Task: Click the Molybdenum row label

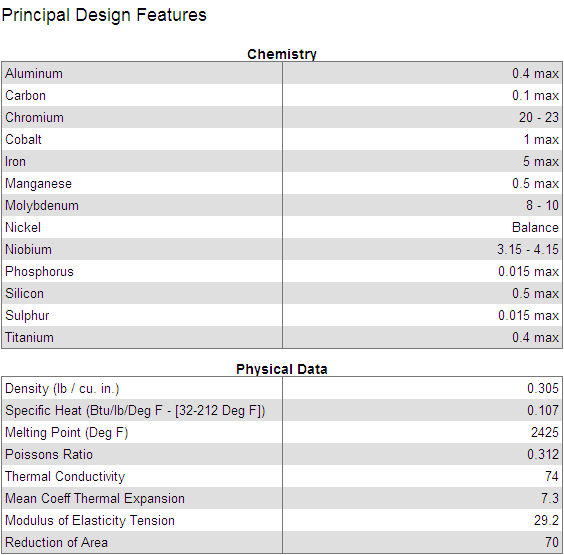Action: (x=42, y=205)
